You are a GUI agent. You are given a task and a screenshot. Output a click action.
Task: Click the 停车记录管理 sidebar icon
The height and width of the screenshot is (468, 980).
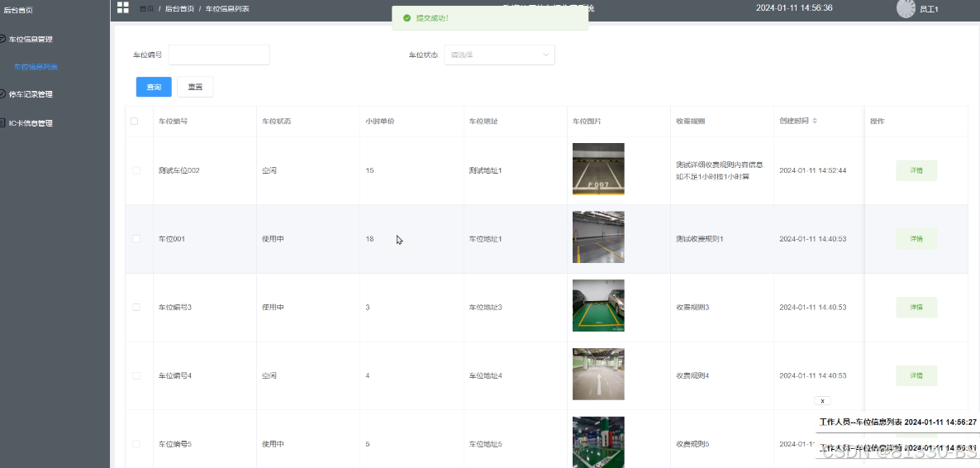(2, 94)
